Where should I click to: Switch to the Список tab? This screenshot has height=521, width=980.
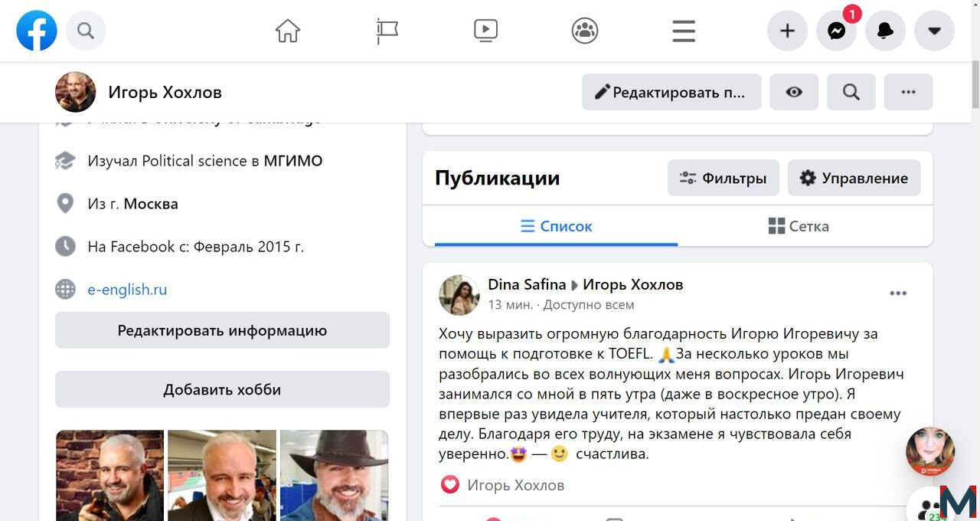(x=557, y=226)
